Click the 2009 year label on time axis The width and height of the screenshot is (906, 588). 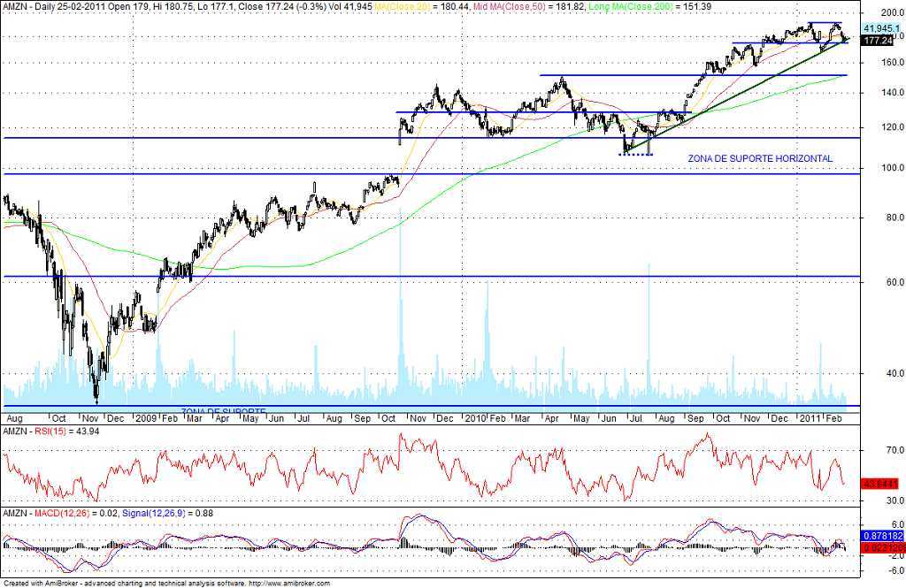[x=146, y=418]
